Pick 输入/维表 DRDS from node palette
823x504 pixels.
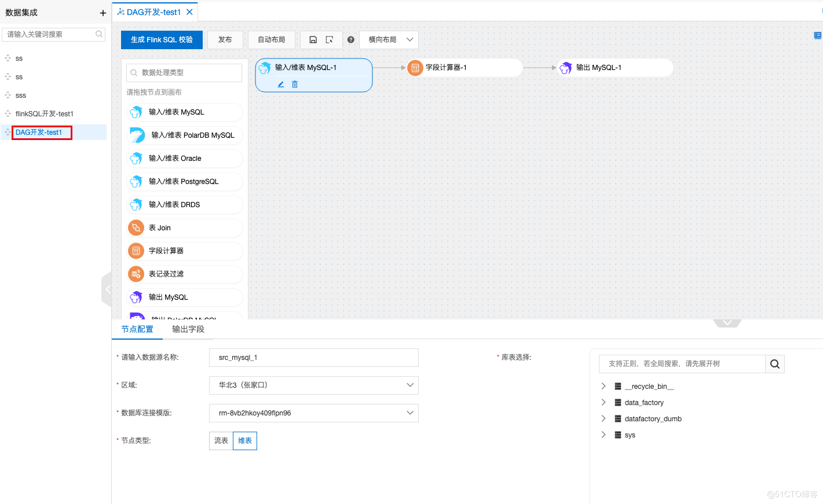[185, 205]
